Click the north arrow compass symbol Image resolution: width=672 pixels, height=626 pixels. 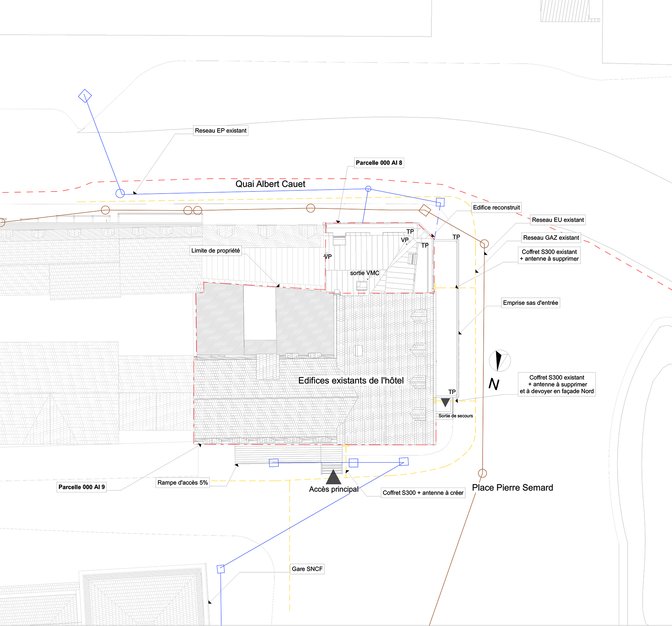click(x=499, y=361)
